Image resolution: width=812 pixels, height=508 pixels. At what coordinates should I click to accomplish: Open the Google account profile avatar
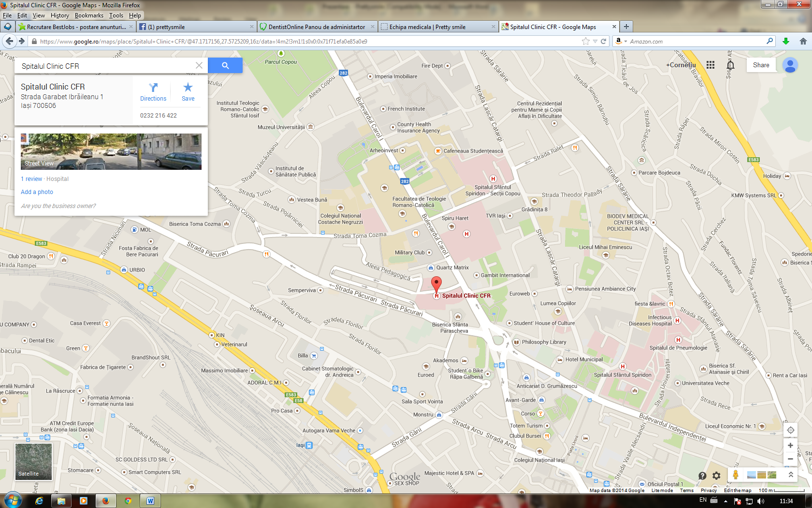pos(790,65)
